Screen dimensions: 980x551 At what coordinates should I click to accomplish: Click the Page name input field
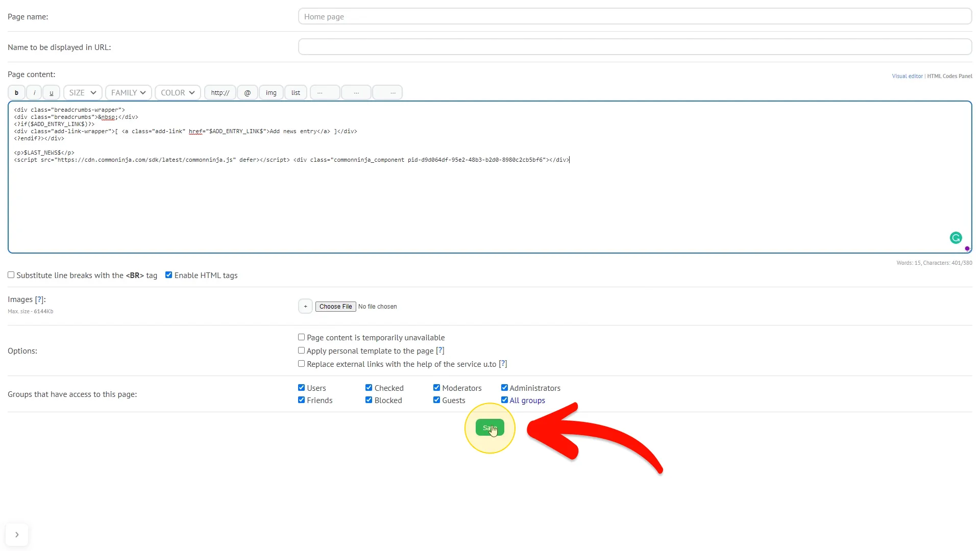(x=635, y=16)
